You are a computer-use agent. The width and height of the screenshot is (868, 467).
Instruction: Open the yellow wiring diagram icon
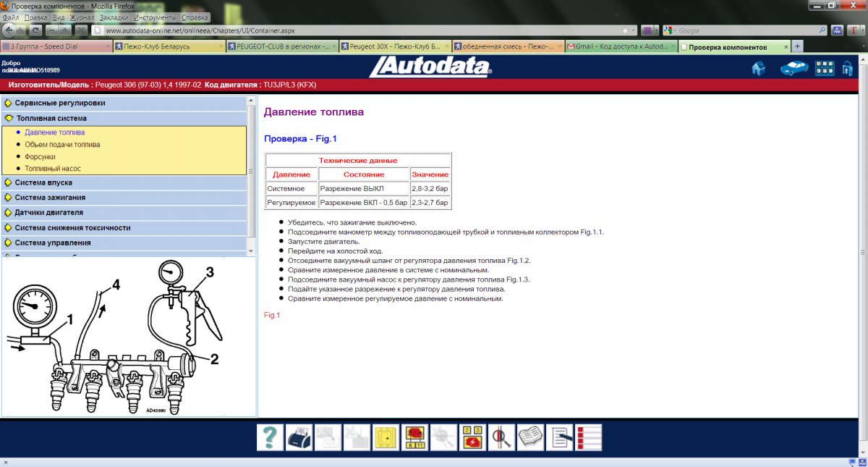tap(386, 437)
